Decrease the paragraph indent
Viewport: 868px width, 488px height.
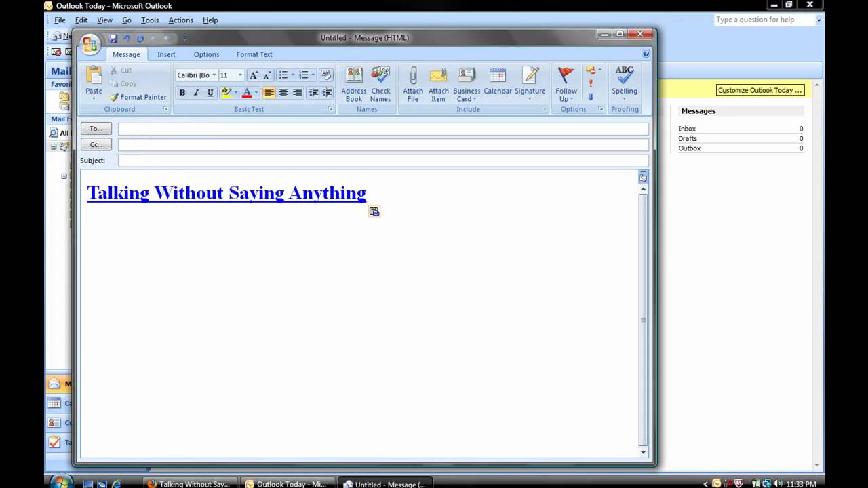click(313, 93)
